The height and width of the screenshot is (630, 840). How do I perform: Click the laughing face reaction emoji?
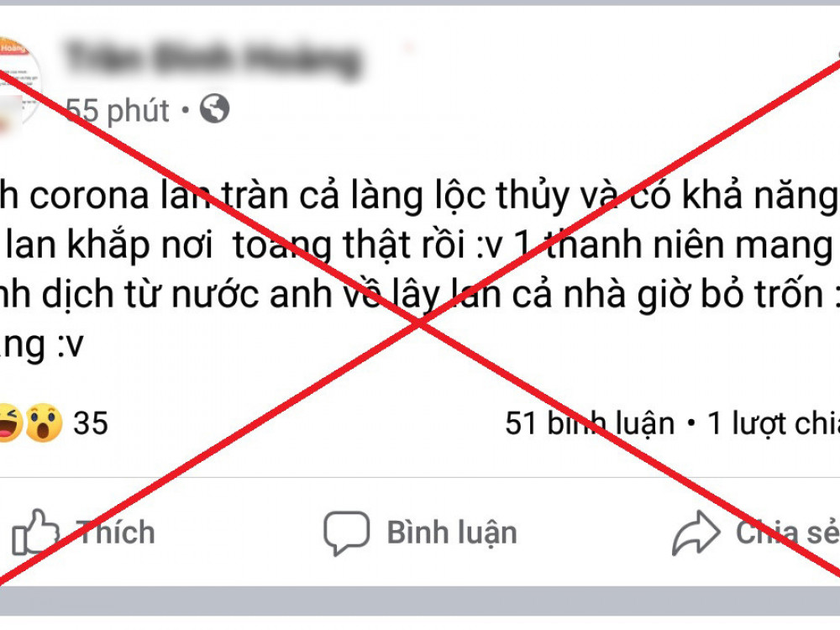click(10, 423)
